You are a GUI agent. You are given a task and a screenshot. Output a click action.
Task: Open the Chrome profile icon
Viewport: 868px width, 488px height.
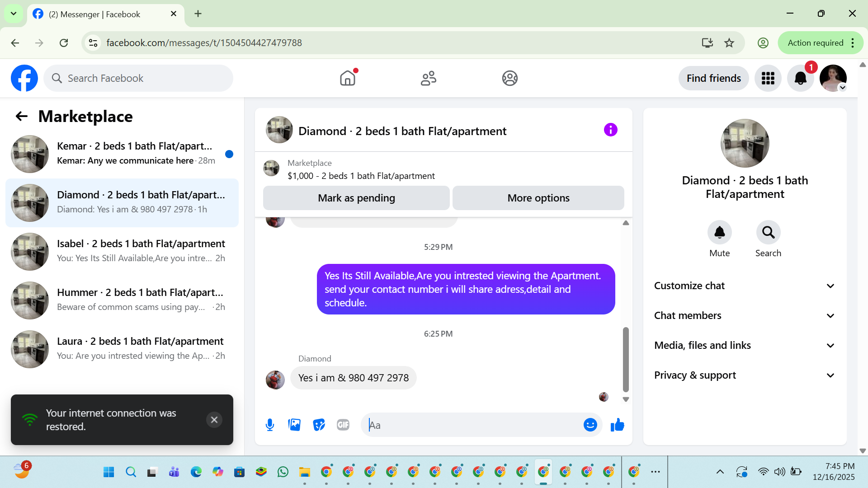click(763, 43)
